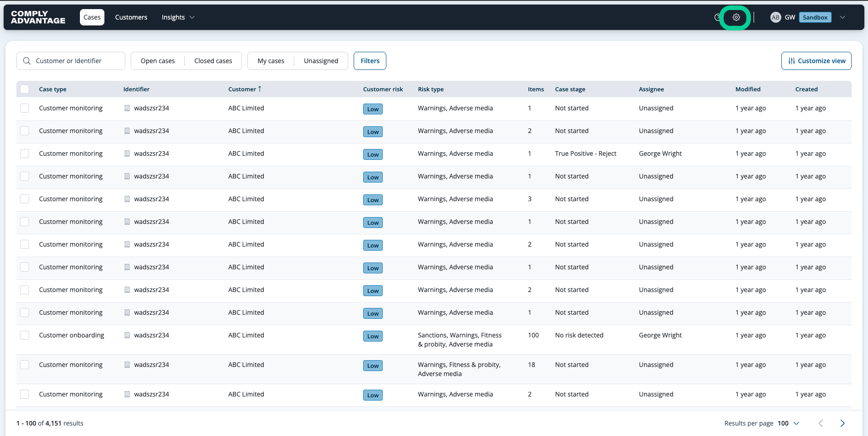Switch to the Cases tab
868x436 pixels.
[x=92, y=17]
